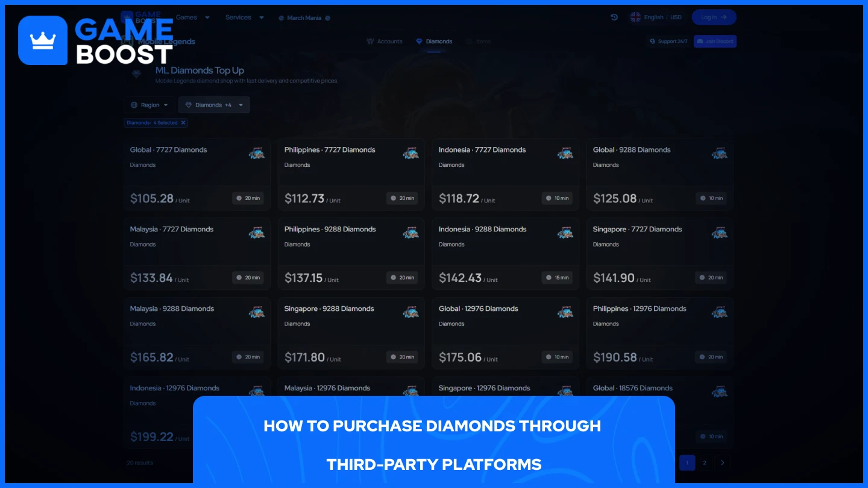Viewport: 868px width, 488px height.
Task: Open Support 24/7 headset chat
Action: 652,41
